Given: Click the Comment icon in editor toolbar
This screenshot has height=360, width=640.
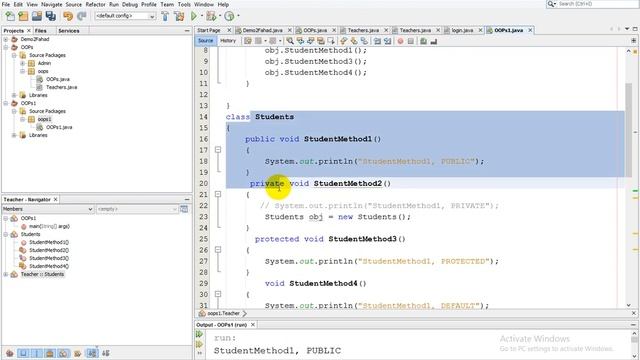Looking at the screenshot, I should [423, 41].
